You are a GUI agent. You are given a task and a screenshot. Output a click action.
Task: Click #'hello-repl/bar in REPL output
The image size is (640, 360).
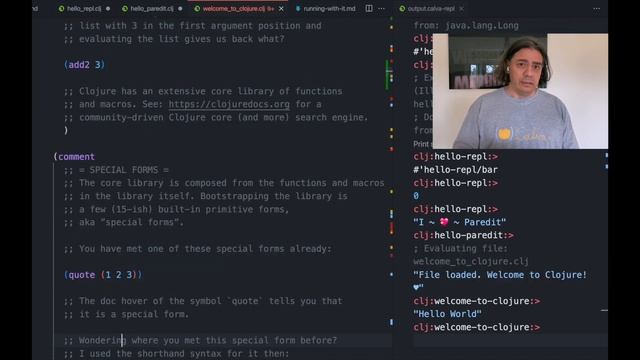click(455, 170)
